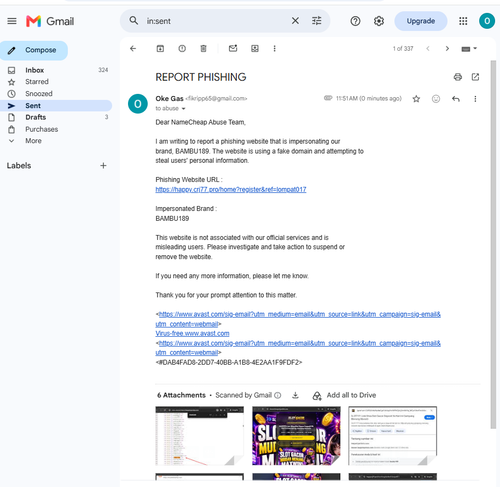Click the message scrollbar
The height and width of the screenshot is (487, 500).
click(493, 244)
